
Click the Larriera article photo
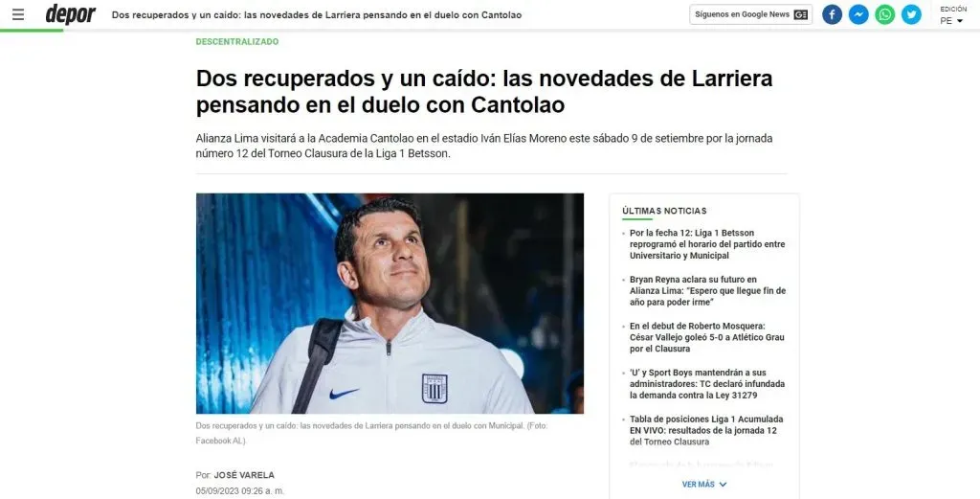(x=390, y=304)
